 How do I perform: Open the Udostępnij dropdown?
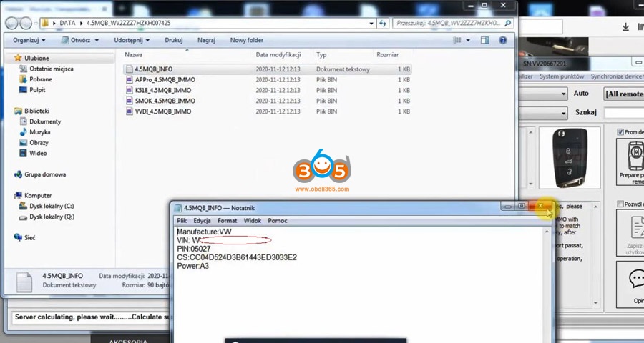132,40
